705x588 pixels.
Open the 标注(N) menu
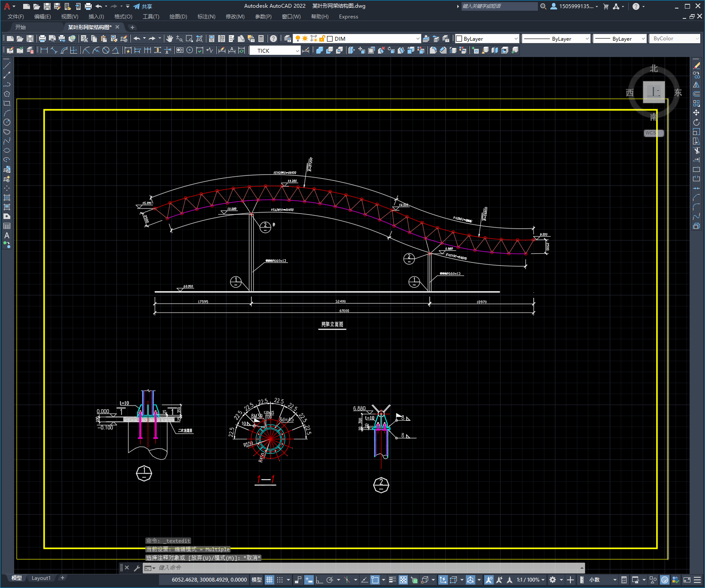(206, 17)
